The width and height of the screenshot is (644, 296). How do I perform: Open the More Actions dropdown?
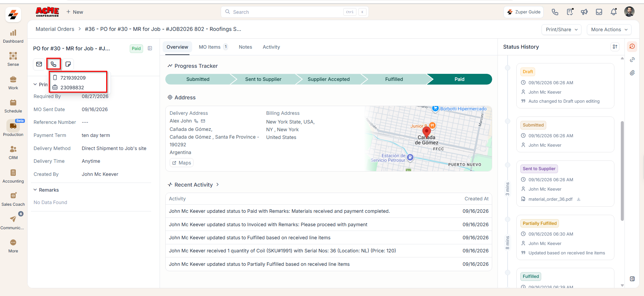pyautogui.click(x=609, y=30)
